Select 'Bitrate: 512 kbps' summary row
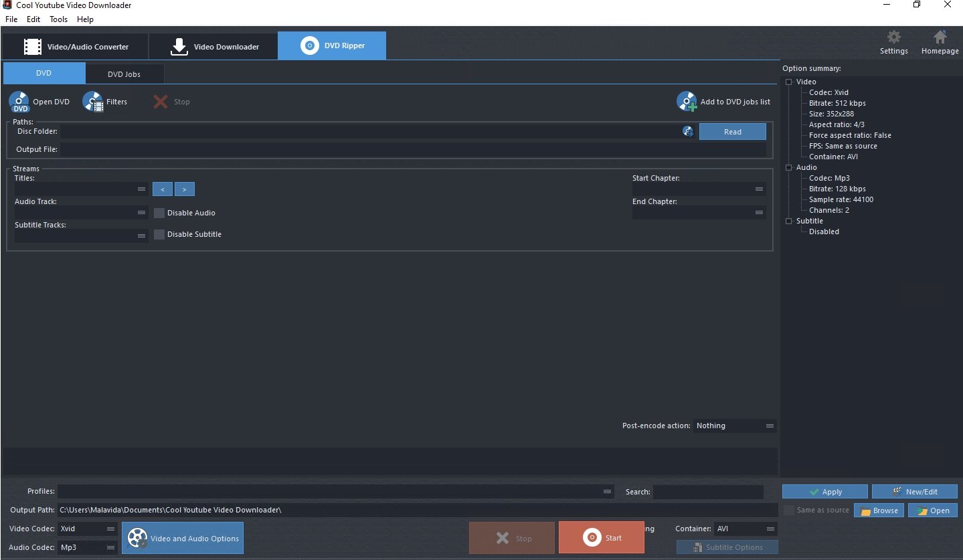 point(837,103)
